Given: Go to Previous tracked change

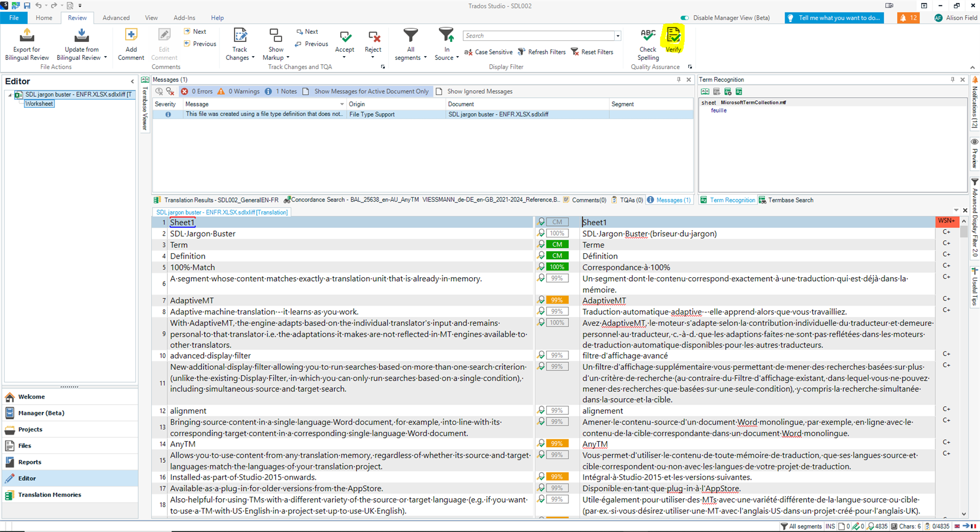Looking at the screenshot, I should click(x=312, y=44).
